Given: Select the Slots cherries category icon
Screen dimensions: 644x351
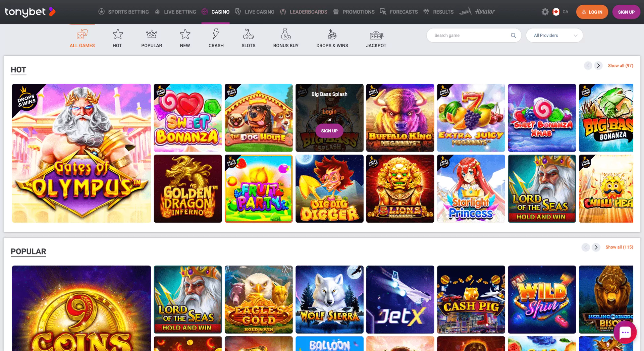Looking at the screenshot, I should coord(249,34).
